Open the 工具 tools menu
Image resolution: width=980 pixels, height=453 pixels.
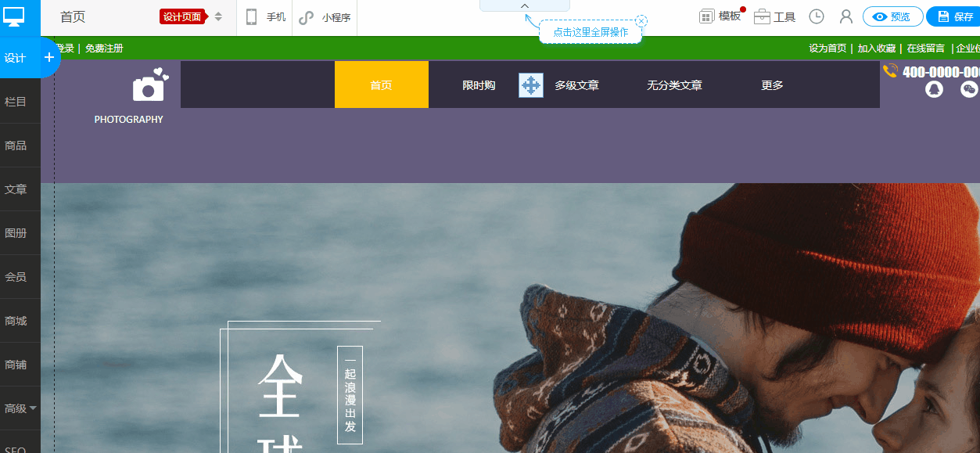775,17
